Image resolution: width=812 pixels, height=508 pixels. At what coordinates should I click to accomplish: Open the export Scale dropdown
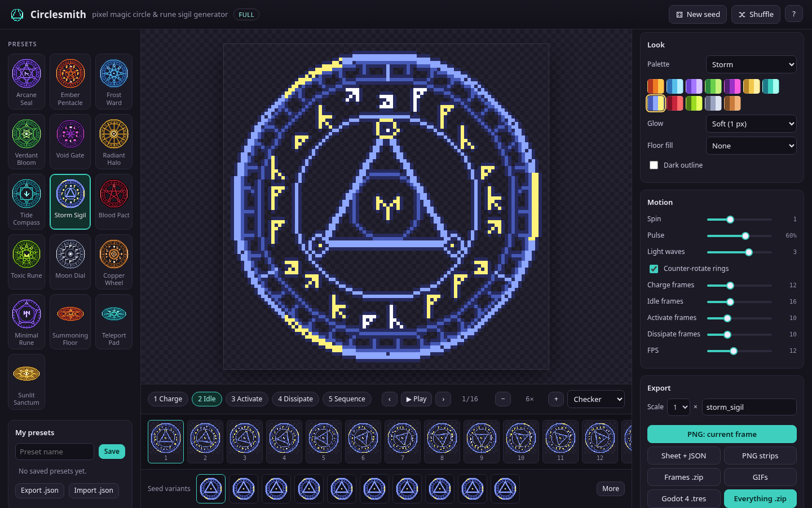coord(678,407)
